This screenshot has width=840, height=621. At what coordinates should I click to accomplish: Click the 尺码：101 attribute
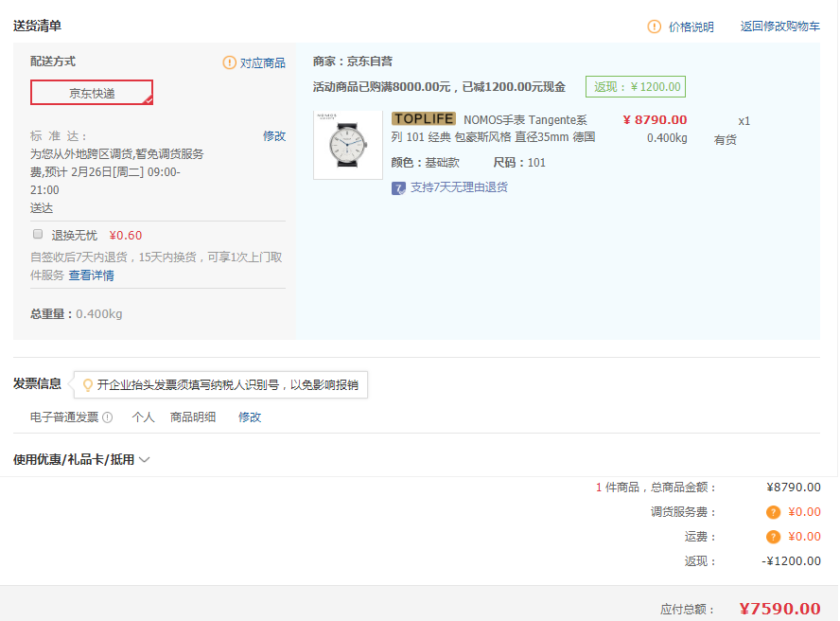coord(519,163)
